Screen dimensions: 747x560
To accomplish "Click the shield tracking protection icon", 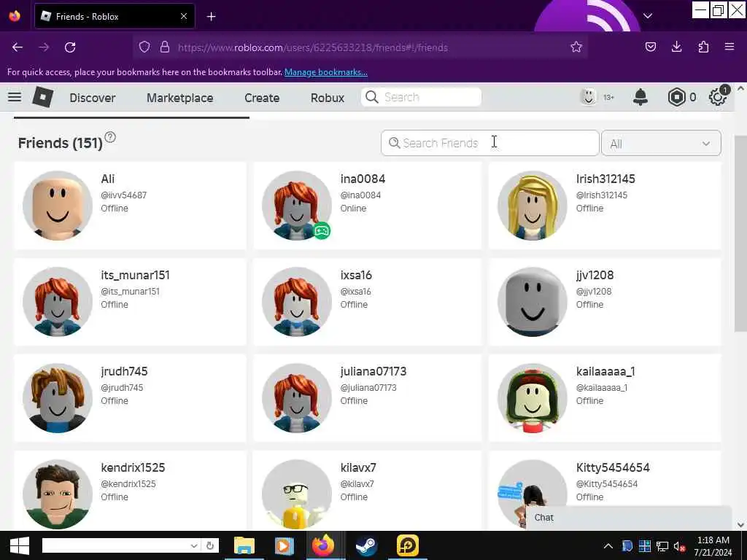I will [x=144, y=47].
